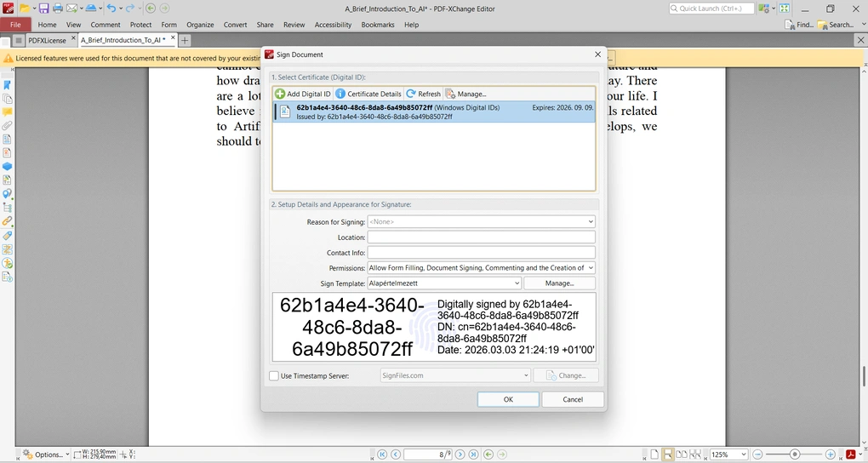This screenshot has height=463, width=868.
Task: Click the Scan icon in quick toolbar
Action: point(91,9)
